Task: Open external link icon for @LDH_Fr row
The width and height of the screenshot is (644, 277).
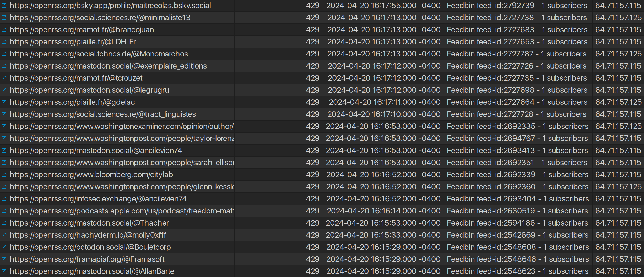Action: [x=4, y=42]
